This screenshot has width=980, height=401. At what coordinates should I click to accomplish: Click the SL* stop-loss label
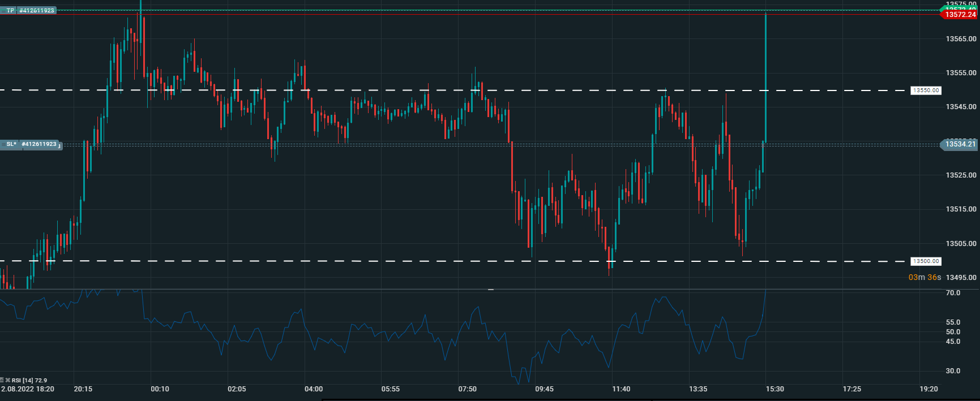(x=10, y=144)
